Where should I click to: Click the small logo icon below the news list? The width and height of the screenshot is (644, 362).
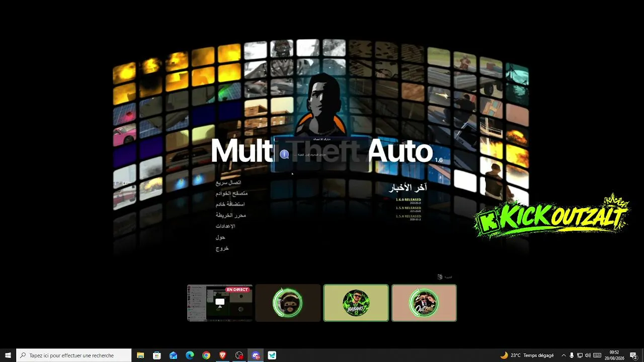point(440,277)
